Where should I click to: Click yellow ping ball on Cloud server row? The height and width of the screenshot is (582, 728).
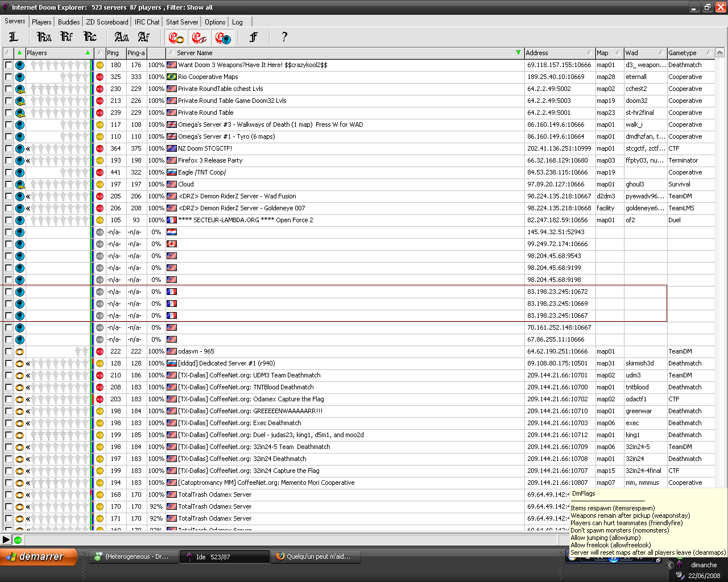click(100, 184)
